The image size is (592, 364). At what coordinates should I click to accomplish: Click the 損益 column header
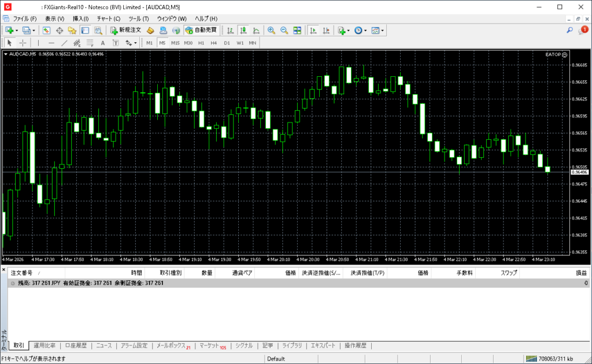coord(580,273)
